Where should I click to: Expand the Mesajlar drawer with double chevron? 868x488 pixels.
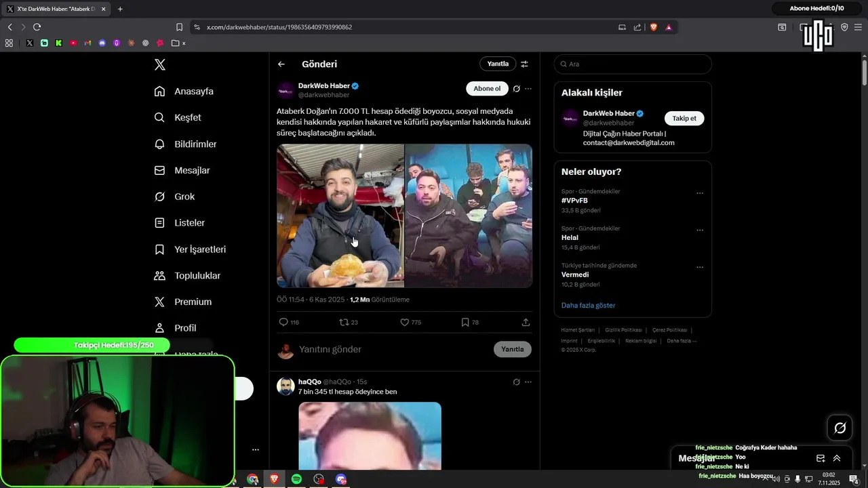[837, 458]
